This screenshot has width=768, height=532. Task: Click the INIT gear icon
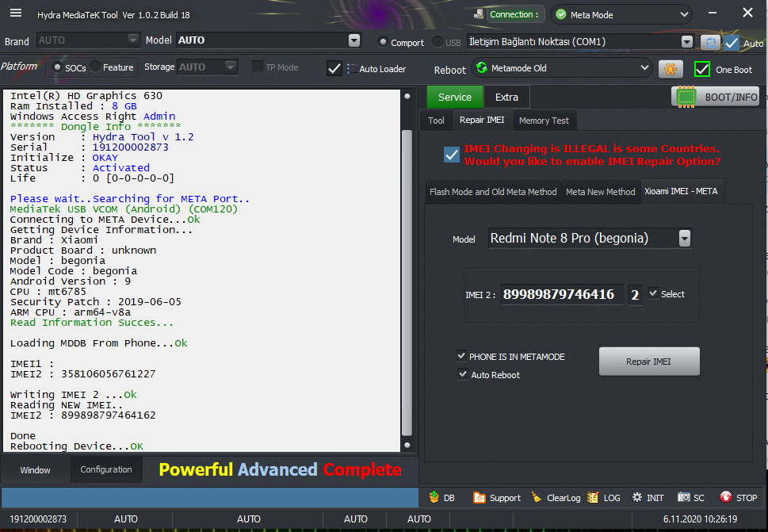tap(636, 497)
